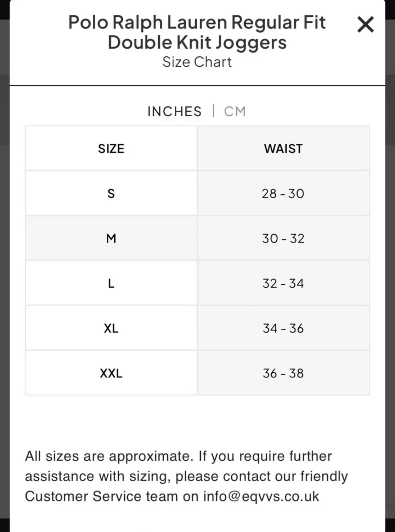Click the 28 - 30 waist value

283,194
